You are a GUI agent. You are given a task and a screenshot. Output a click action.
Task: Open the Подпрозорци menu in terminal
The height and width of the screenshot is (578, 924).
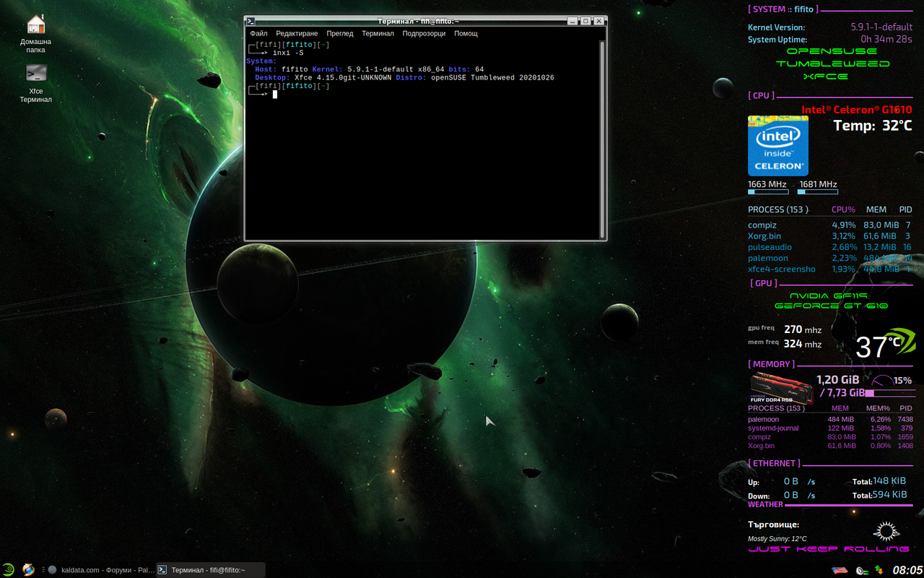(x=424, y=33)
